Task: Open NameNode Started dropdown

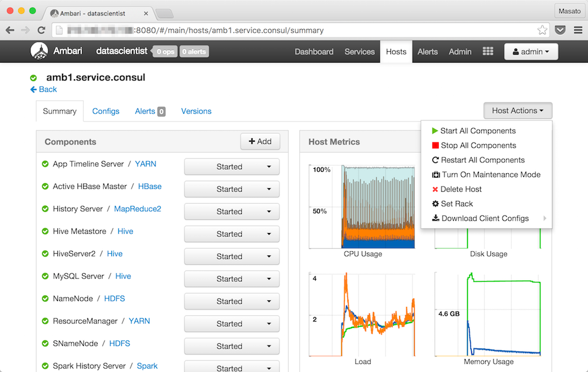Action: tap(232, 301)
